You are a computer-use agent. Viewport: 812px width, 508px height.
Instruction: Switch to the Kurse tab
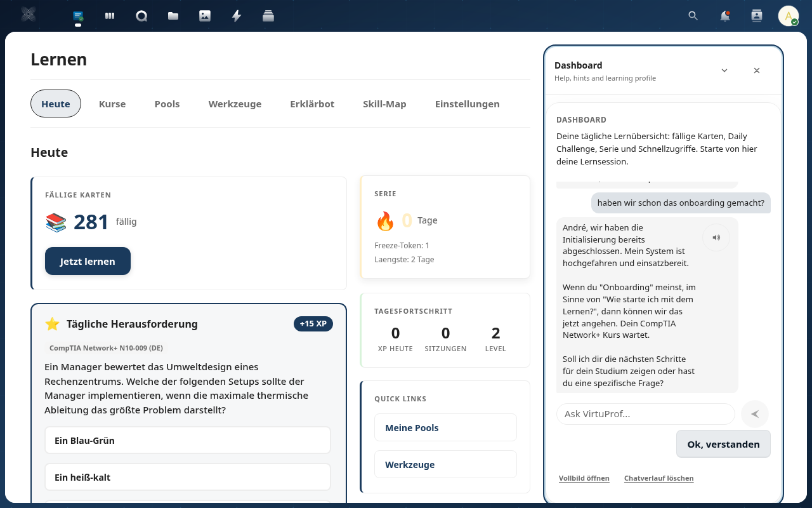pos(112,104)
